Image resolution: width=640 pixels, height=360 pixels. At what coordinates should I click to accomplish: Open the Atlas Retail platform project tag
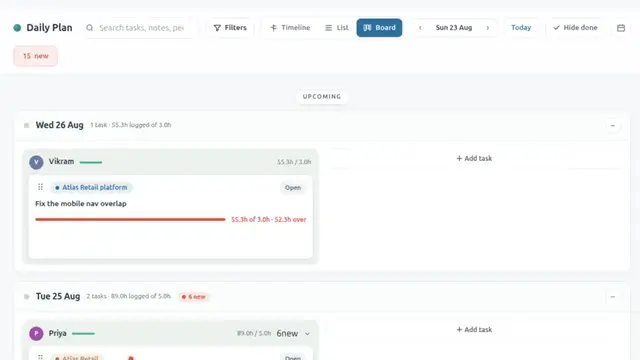click(91, 187)
